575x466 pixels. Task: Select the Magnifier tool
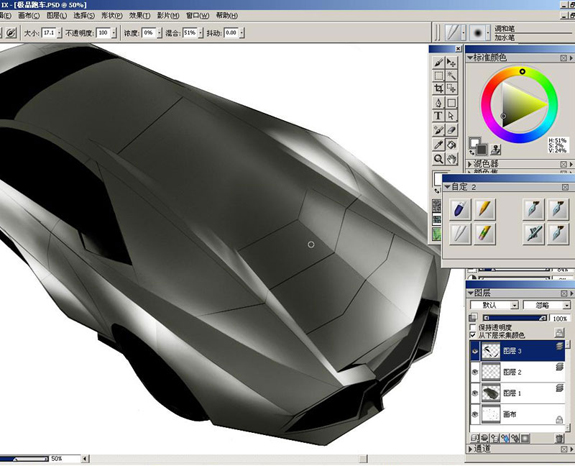click(438, 158)
